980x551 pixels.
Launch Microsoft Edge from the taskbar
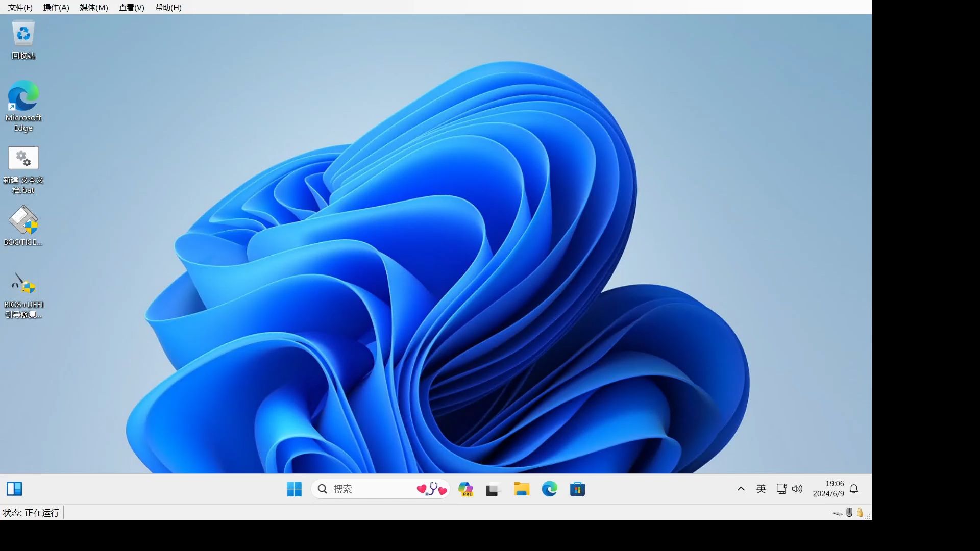550,489
